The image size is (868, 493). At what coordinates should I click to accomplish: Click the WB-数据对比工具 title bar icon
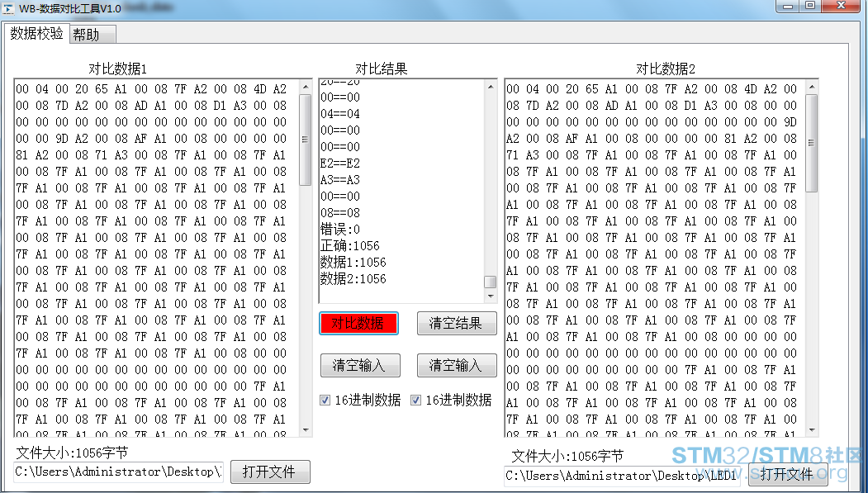pos(8,8)
